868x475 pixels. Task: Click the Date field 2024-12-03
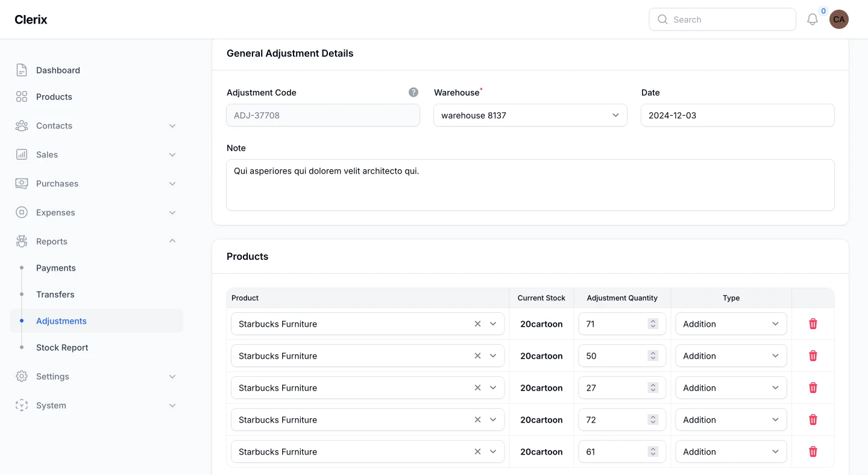click(738, 115)
